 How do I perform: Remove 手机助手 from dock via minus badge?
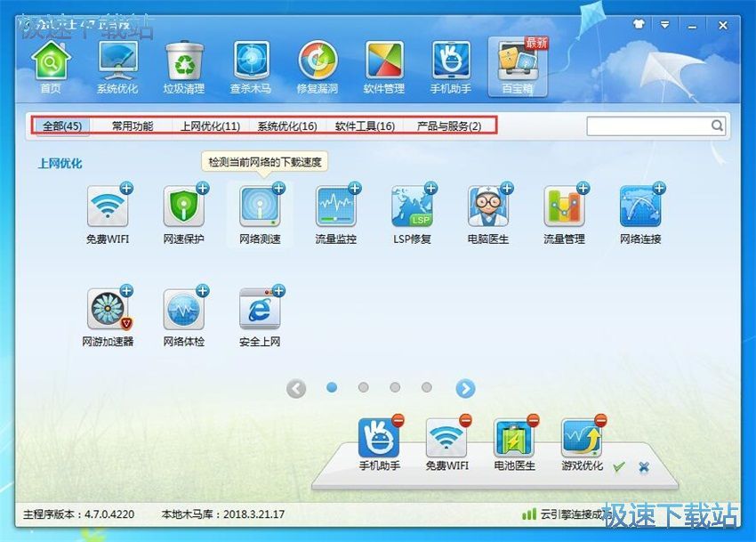[398, 421]
